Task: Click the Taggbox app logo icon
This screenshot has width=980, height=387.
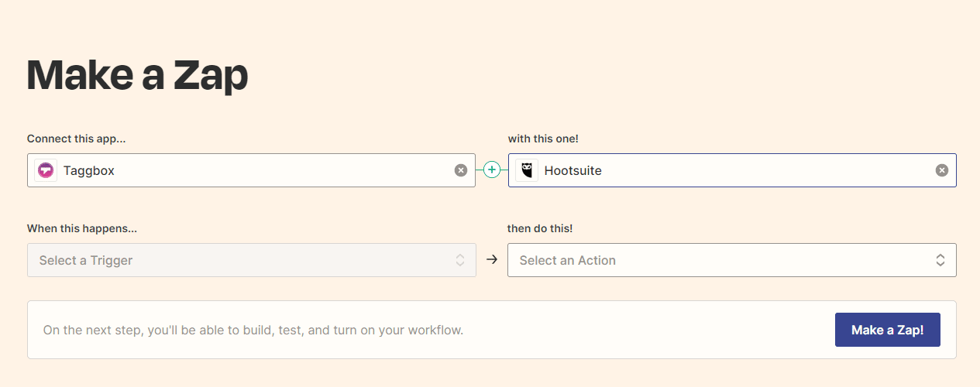Action: click(x=46, y=170)
